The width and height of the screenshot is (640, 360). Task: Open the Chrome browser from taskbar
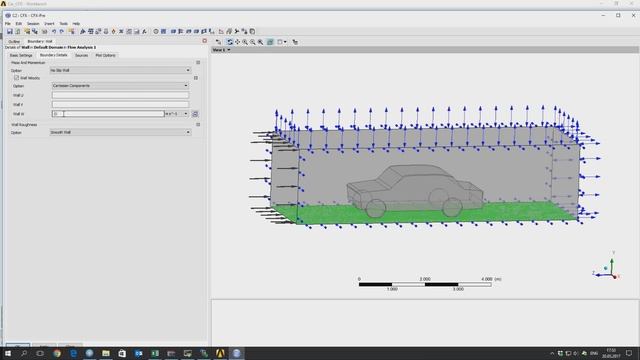click(57, 353)
